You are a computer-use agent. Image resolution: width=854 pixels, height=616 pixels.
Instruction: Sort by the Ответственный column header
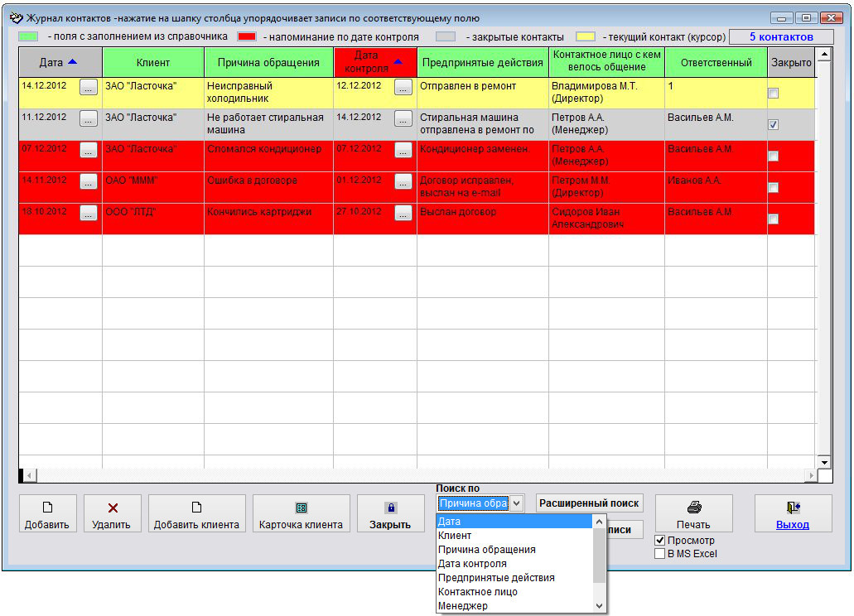716,63
